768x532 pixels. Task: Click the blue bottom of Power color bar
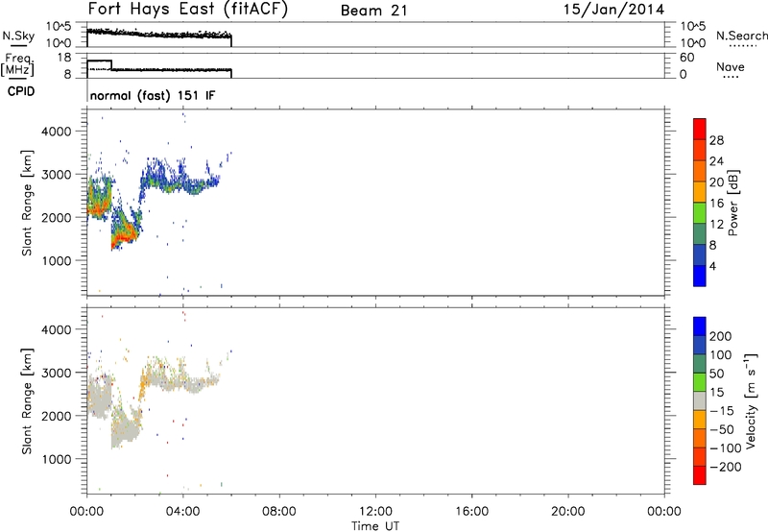(x=700, y=276)
